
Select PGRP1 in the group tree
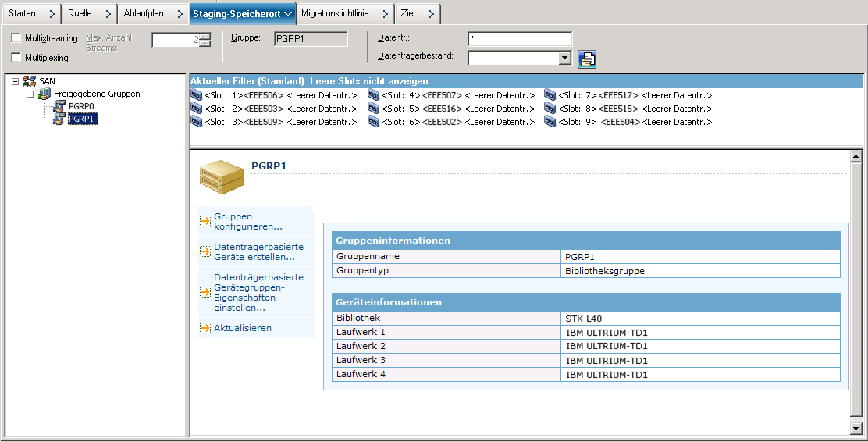[x=83, y=119]
